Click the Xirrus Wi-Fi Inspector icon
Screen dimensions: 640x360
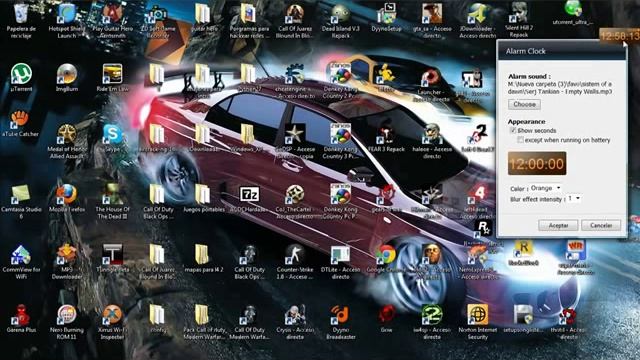pyautogui.click(x=112, y=315)
